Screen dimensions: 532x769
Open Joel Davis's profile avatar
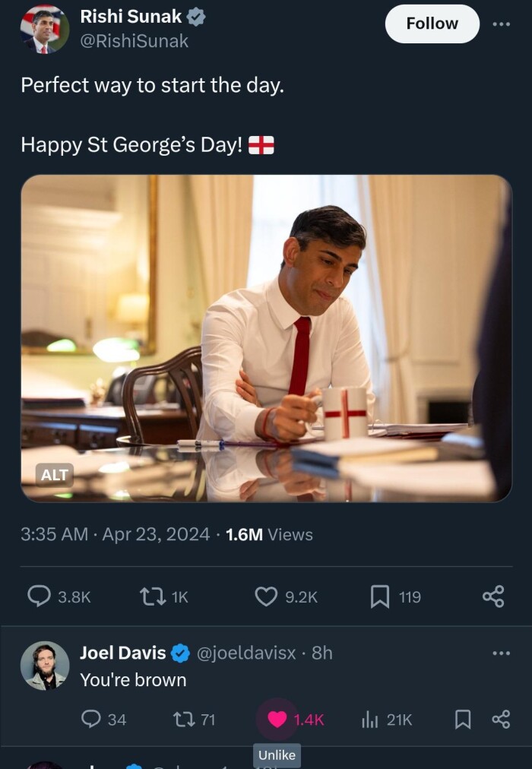point(44,665)
